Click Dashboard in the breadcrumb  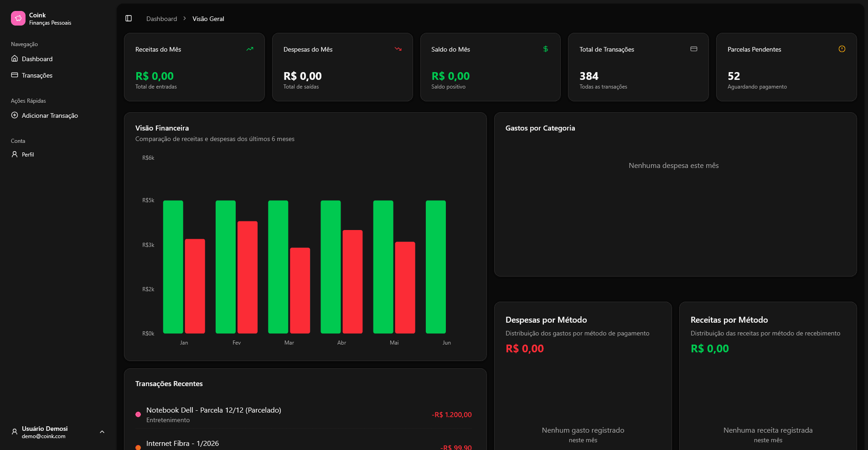(x=161, y=19)
